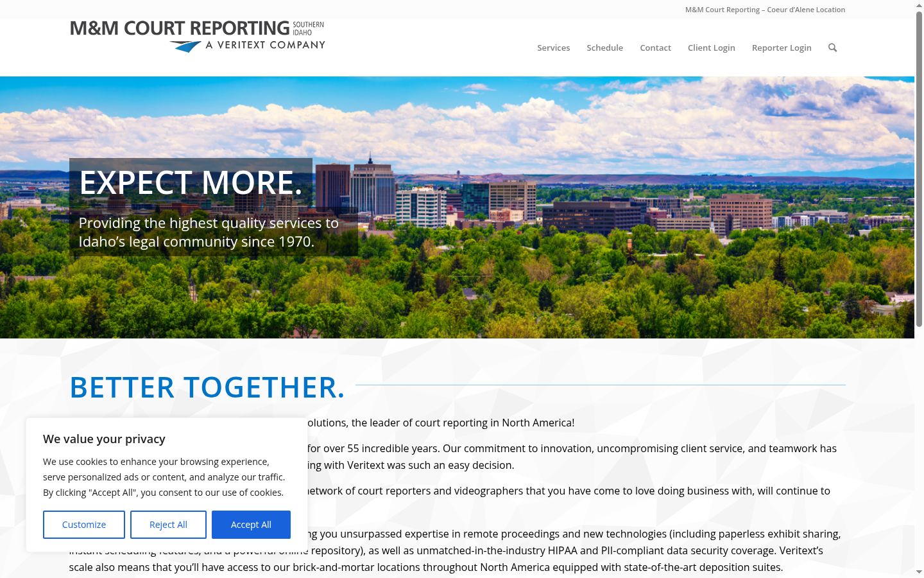Viewport: 924px width, 578px height.
Task: Customize cookie preferences
Action: tap(84, 525)
